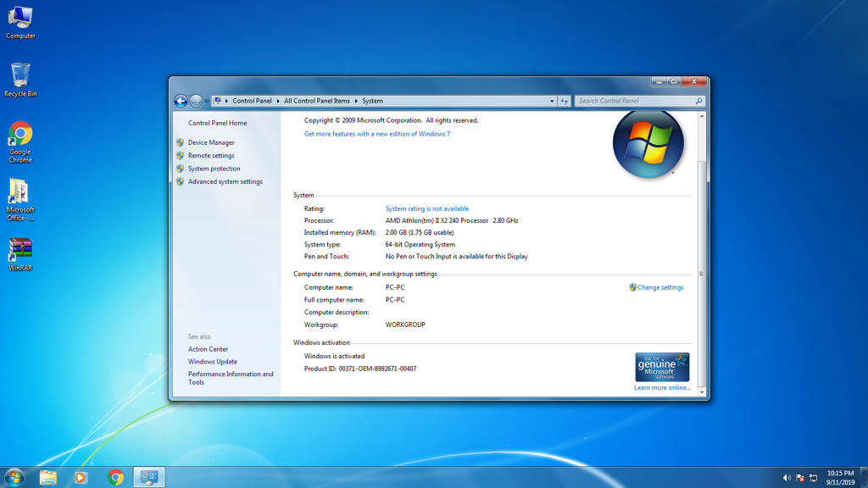The image size is (868, 488).
Task: Click the Device Manager shield icon
Action: (181, 142)
